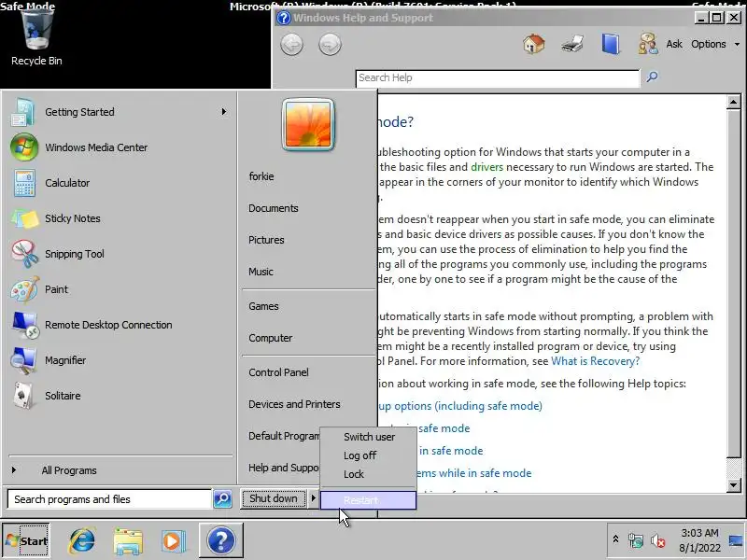This screenshot has height=560, width=747.
Task: Open Default Programs from Start menu
Action: point(284,436)
